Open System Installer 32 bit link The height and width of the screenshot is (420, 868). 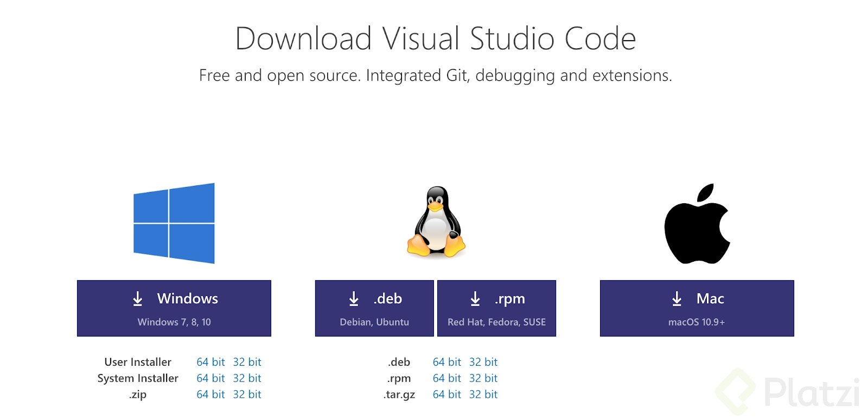[x=247, y=378]
